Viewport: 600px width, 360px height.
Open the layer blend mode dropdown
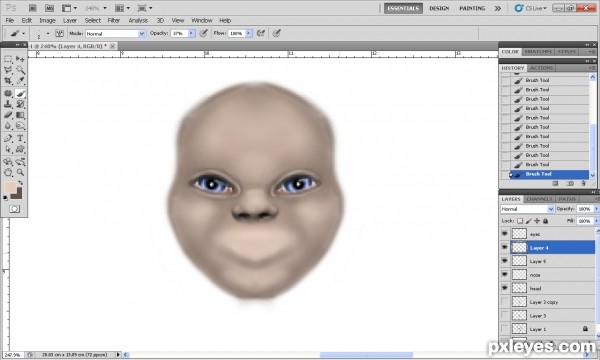(x=550, y=209)
